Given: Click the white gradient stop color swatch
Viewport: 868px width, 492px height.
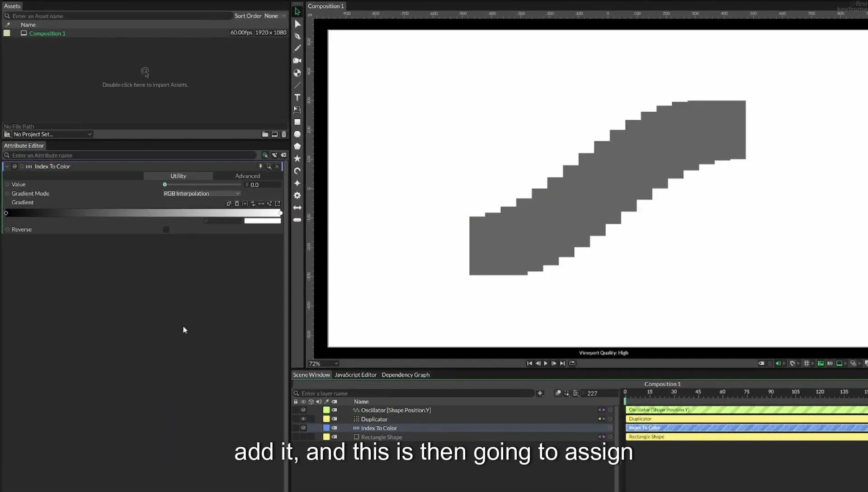Looking at the screenshot, I should 263,221.
